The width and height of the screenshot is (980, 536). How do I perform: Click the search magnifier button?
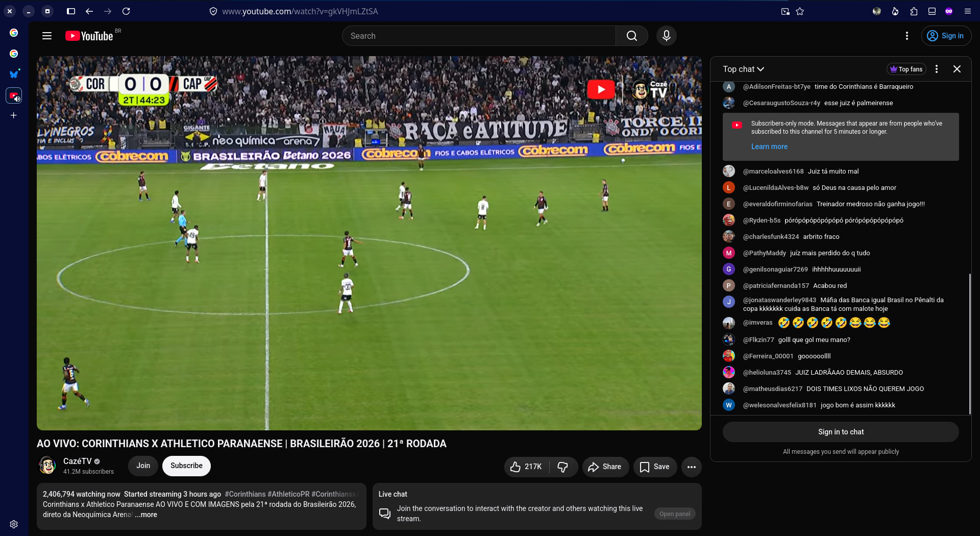(632, 36)
